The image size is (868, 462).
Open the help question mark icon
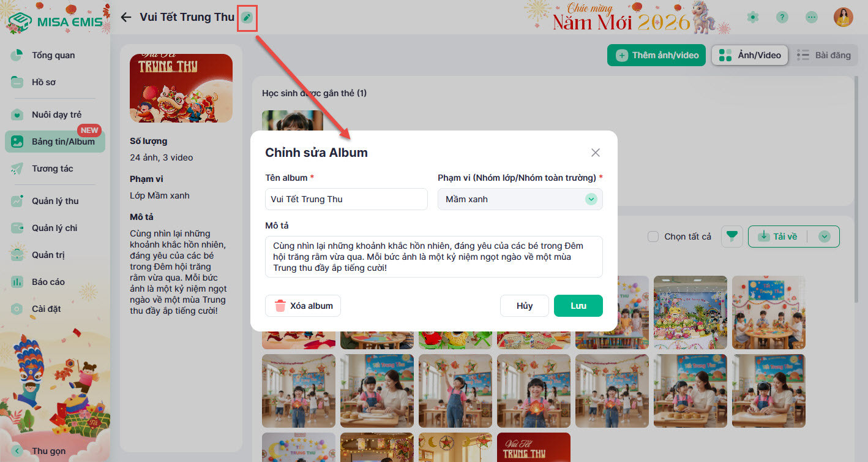click(782, 17)
